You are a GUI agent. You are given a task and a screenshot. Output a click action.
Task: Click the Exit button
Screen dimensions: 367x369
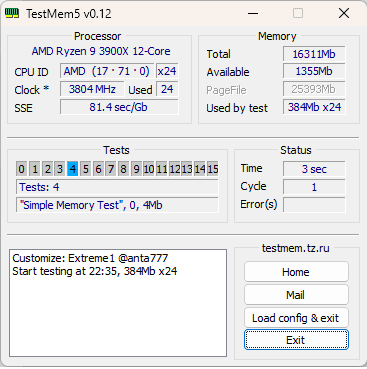click(296, 340)
